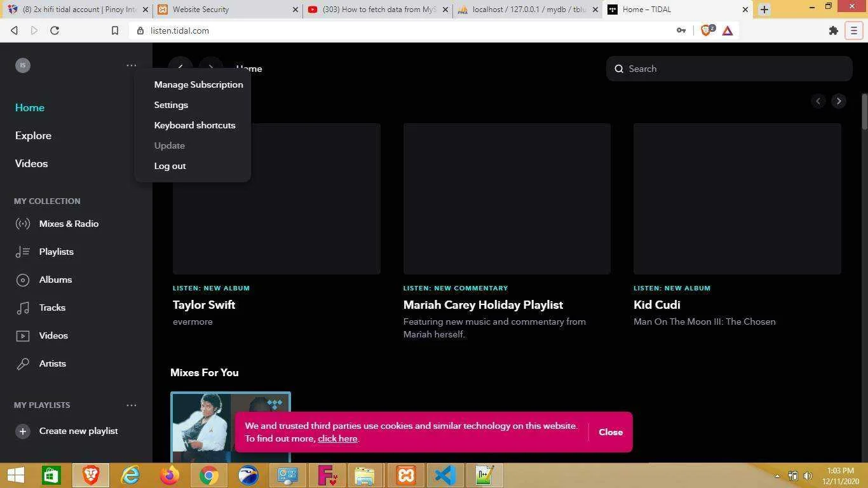The width and height of the screenshot is (868, 488).
Task: Reload the page with browser refresh
Action: pos(55,30)
